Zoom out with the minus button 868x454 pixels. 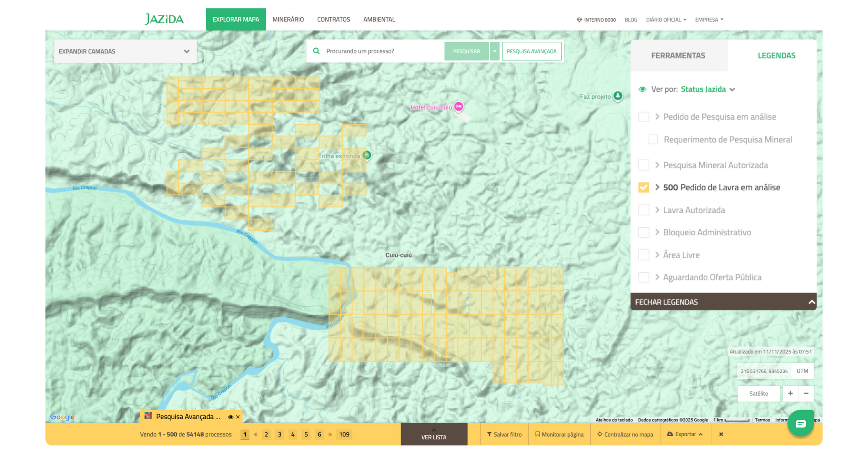click(x=806, y=393)
